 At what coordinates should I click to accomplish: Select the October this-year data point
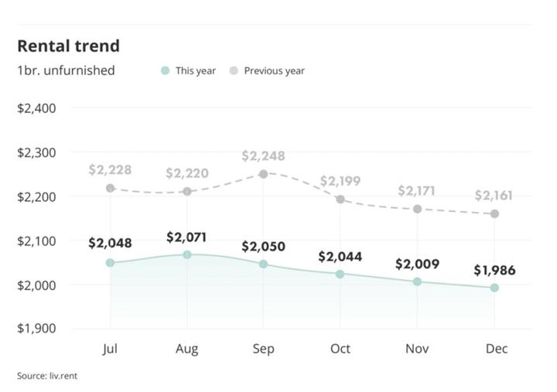340,274
